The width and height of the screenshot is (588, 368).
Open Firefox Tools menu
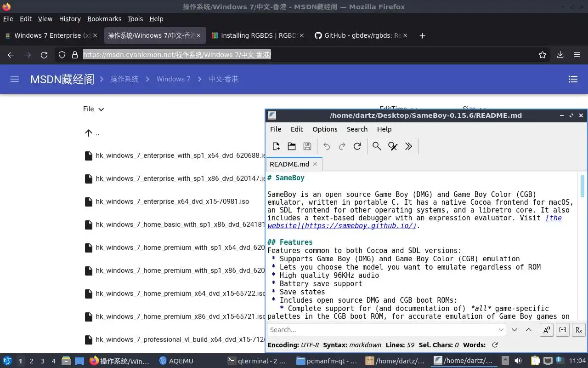click(135, 19)
